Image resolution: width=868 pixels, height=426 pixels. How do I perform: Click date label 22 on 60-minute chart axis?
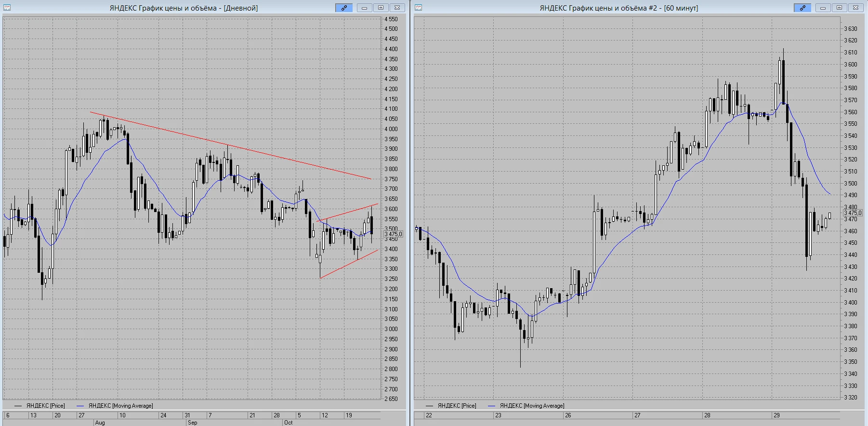click(429, 415)
